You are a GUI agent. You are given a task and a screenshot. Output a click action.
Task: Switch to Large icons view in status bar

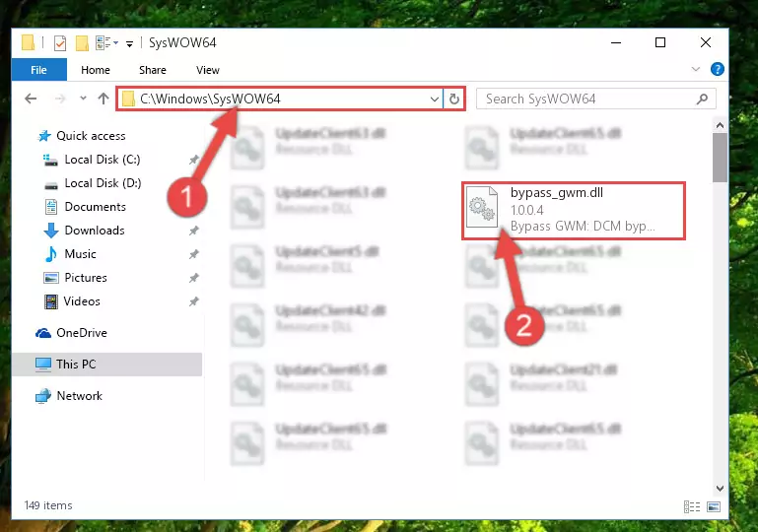pos(714,506)
